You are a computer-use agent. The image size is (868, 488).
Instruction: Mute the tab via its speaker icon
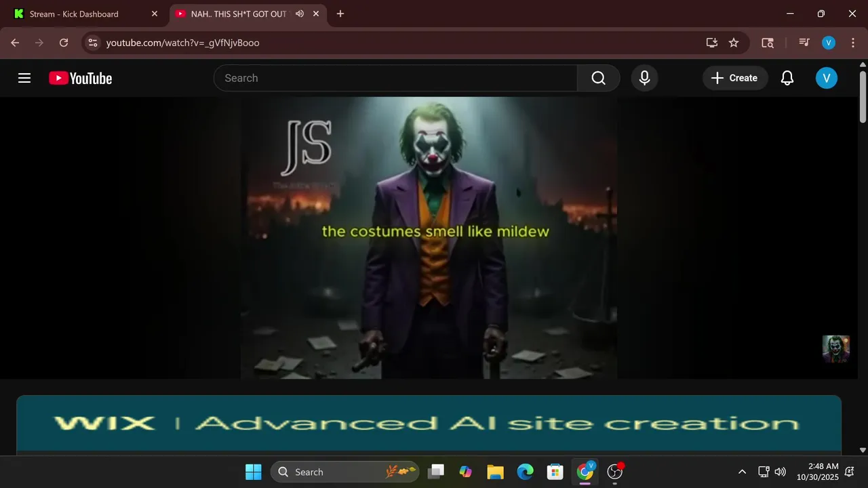[300, 14]
